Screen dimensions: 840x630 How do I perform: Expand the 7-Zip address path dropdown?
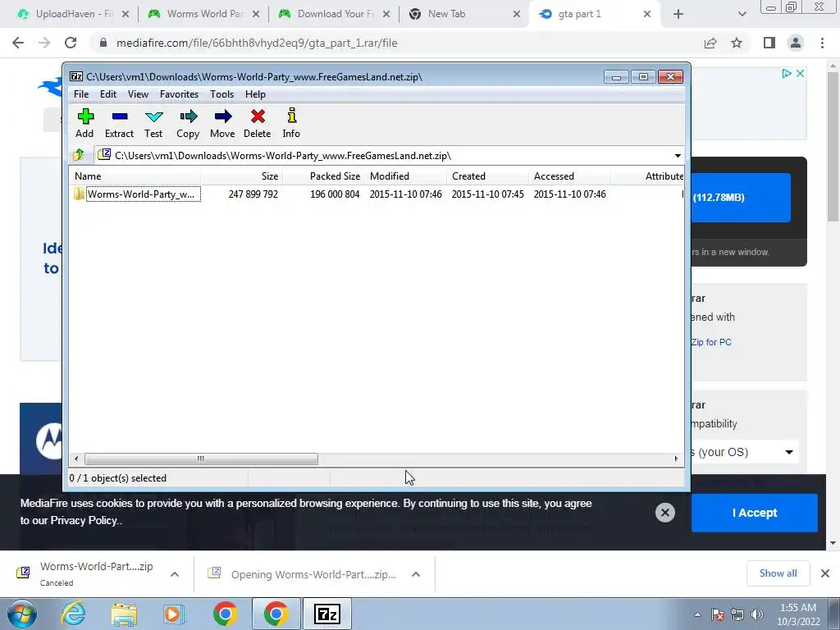pyautogui.click(x=678, y=156)
